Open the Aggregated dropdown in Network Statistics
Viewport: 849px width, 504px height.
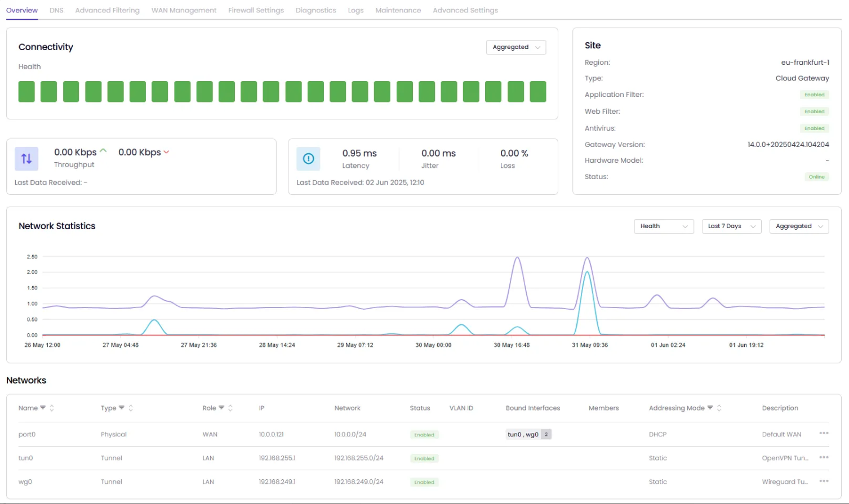click(799, 226)
